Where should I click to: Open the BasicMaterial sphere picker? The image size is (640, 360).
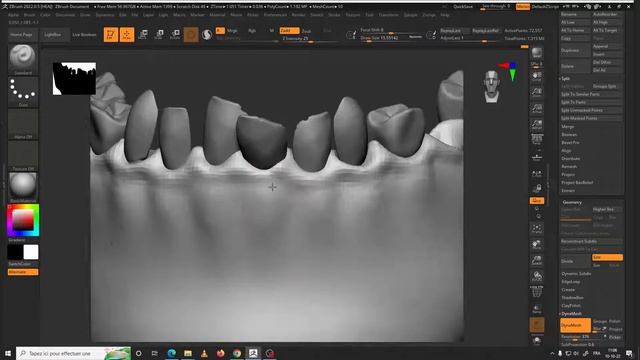tap(23, 187)
